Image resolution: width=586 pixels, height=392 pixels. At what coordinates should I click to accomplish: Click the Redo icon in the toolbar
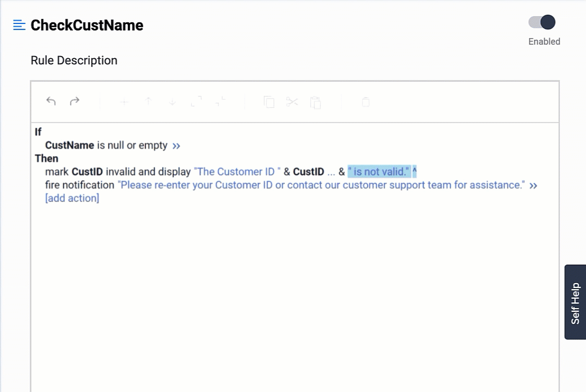coord(74,102)
